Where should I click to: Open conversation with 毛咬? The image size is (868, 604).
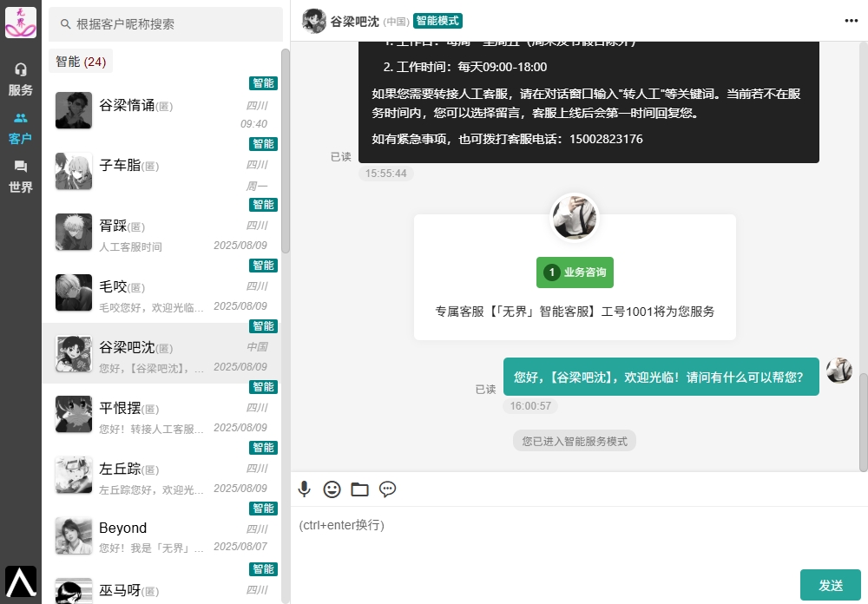(x=161, y=292)
